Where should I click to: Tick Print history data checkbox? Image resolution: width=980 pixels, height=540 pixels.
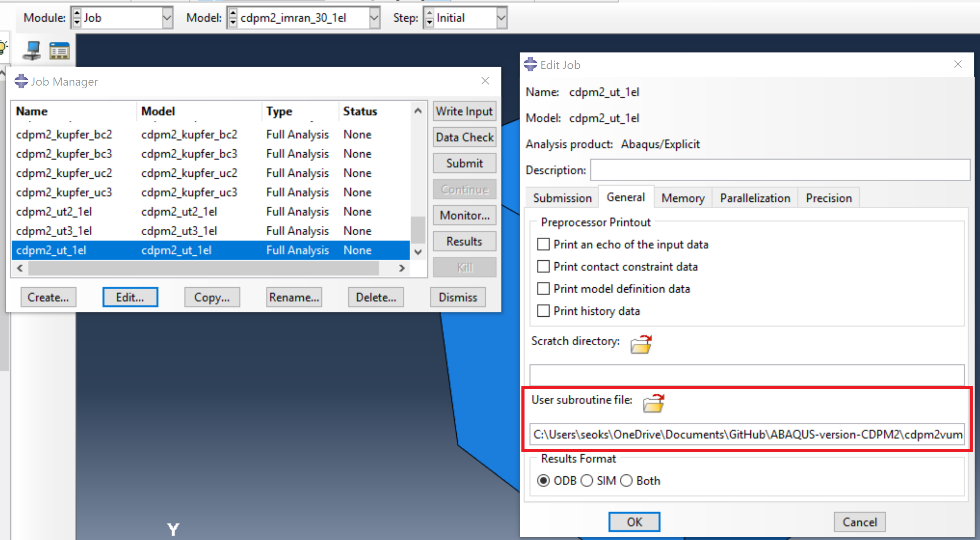tap(543, 311)
